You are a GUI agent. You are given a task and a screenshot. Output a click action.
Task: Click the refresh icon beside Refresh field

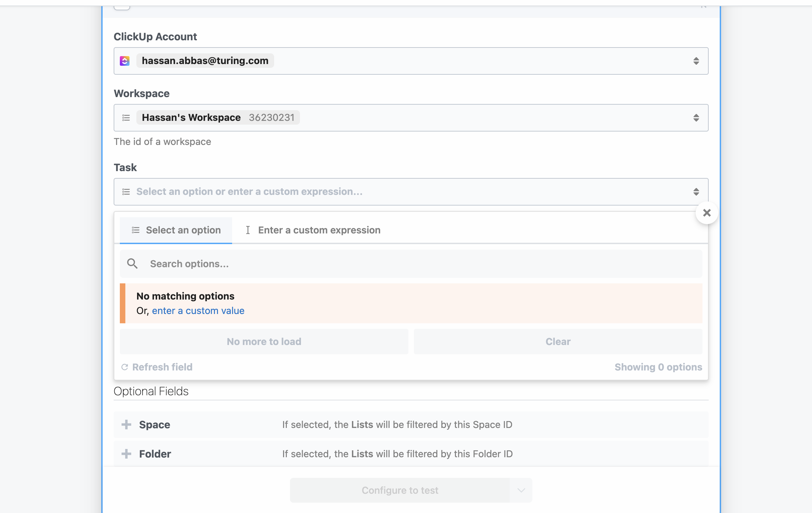(125, 367)
